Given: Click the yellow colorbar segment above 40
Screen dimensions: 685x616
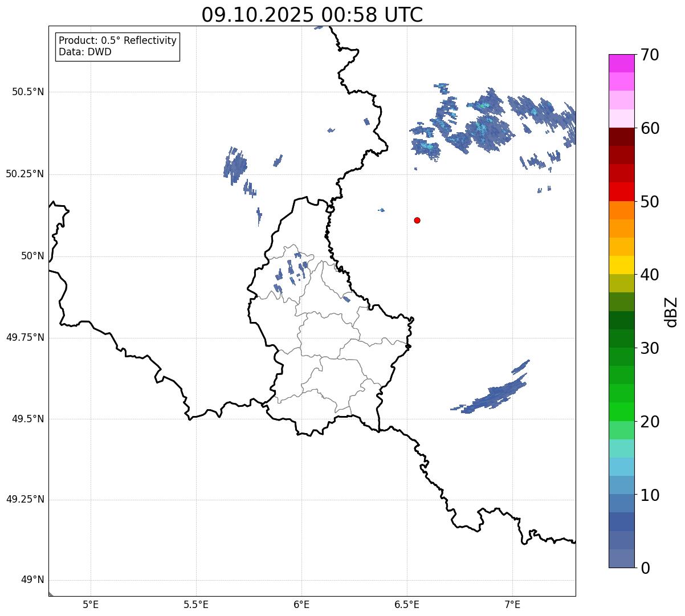Looking at the screenshot, I should click(x=622, y=265).
